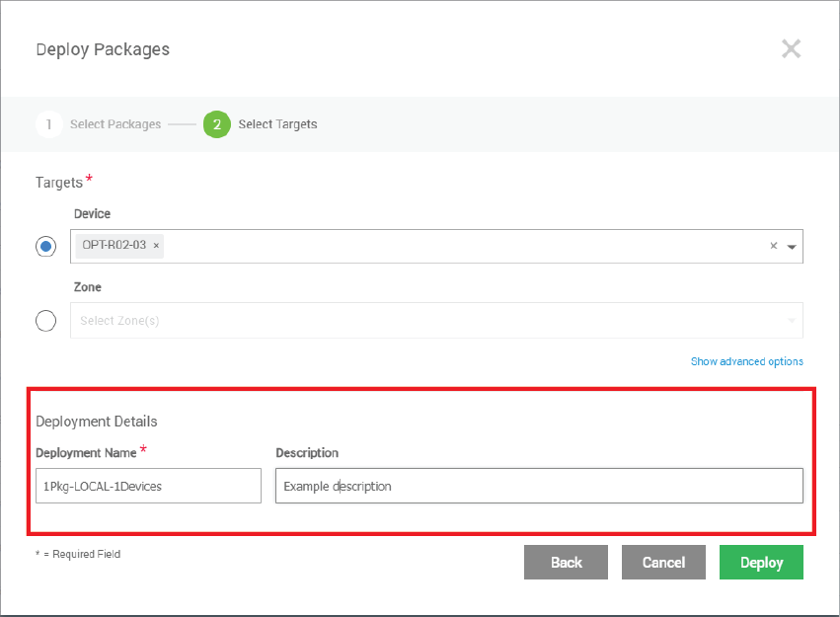
Task: Edit the Deployment Name field
Action: pyautogui.click(x=148, y=486)
